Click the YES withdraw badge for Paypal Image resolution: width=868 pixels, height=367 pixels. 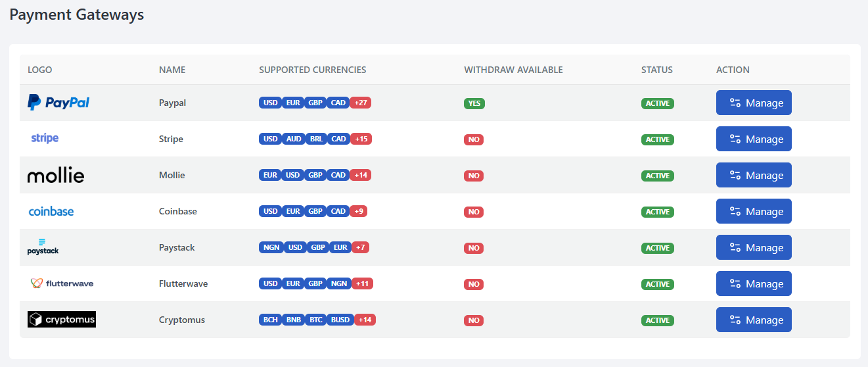coord(474,103)
